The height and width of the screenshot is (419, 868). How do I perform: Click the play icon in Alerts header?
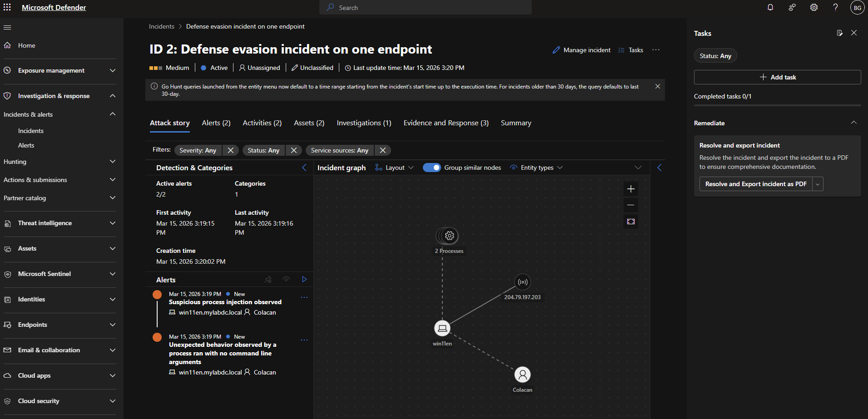pos(304,279)
